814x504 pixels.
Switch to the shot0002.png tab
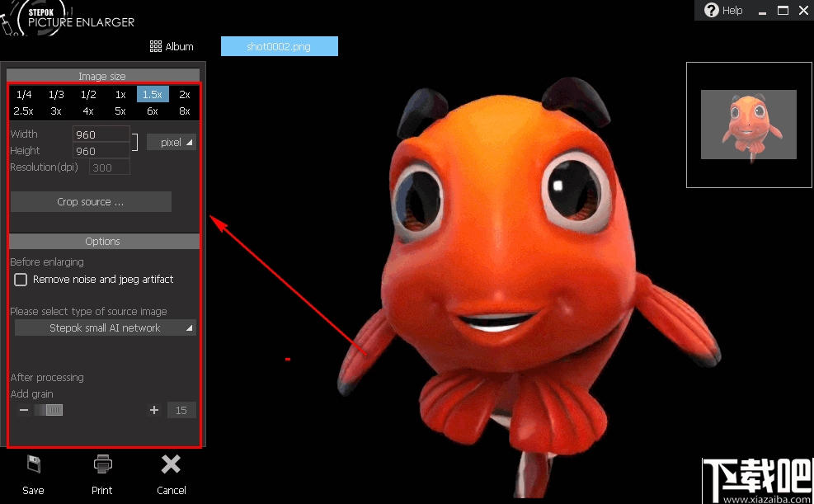click(280, 46)
